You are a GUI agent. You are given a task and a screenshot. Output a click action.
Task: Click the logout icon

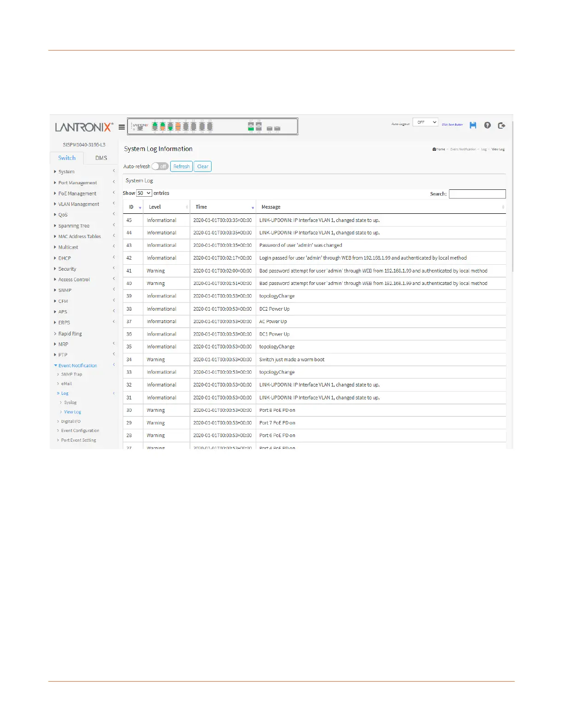[502, 125]
